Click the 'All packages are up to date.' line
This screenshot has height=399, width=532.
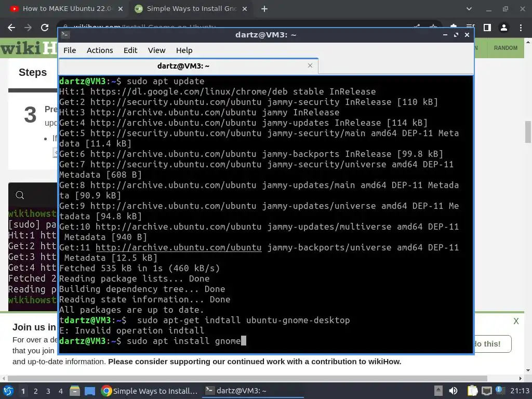pyautogui.click(x=131, y=310)
